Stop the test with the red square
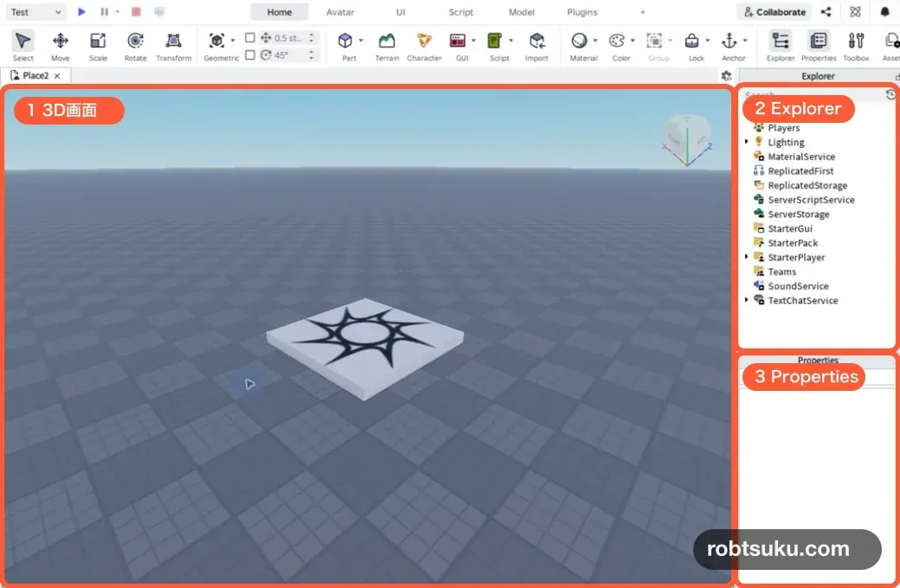900x588 pixels. pos(136,11)
